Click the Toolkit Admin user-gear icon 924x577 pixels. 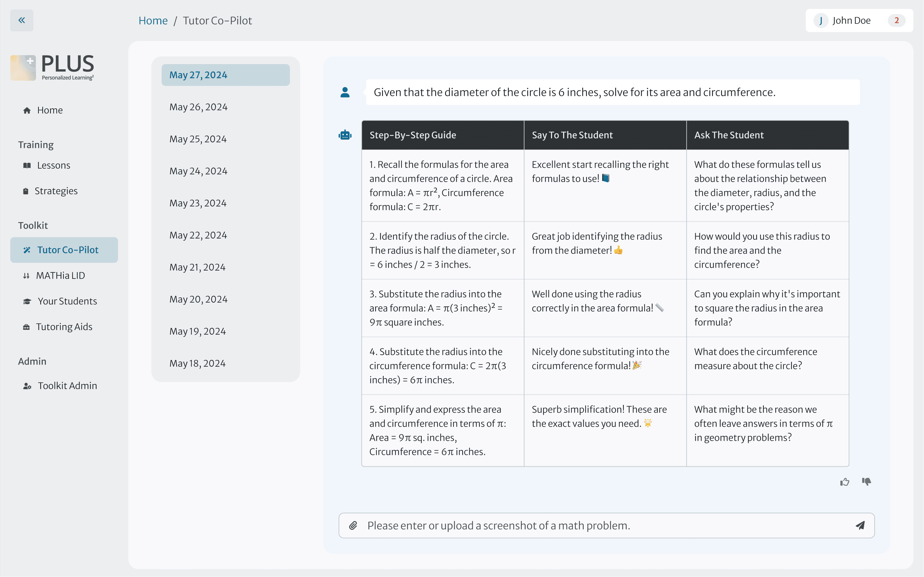pos(27,386)
